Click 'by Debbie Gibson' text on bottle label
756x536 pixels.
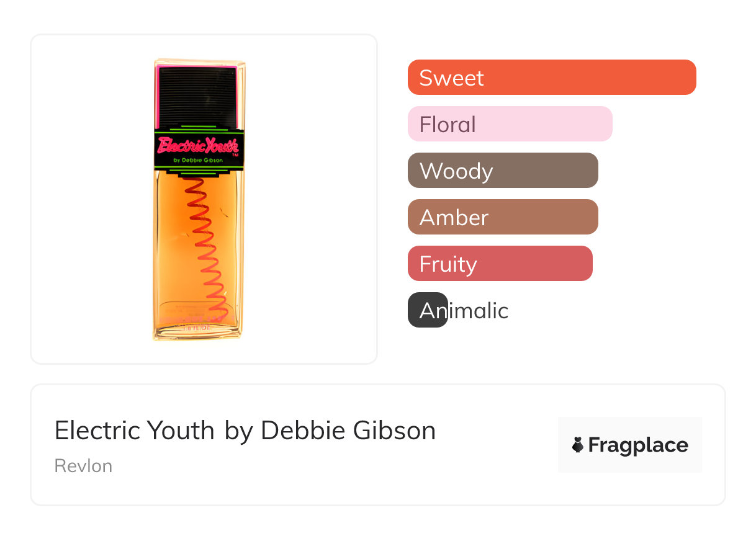(x=198, y=160)
